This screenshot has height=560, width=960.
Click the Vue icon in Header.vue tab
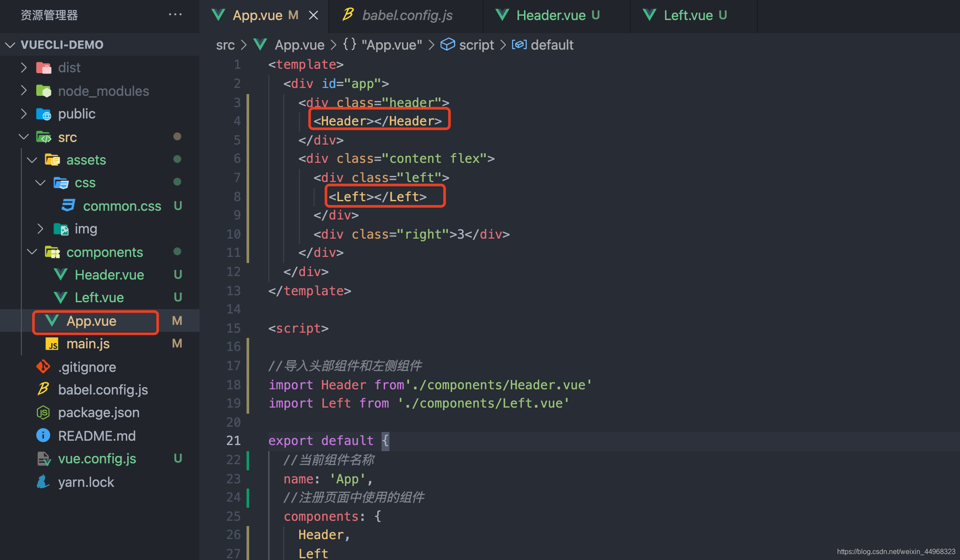tap(502, 15)
